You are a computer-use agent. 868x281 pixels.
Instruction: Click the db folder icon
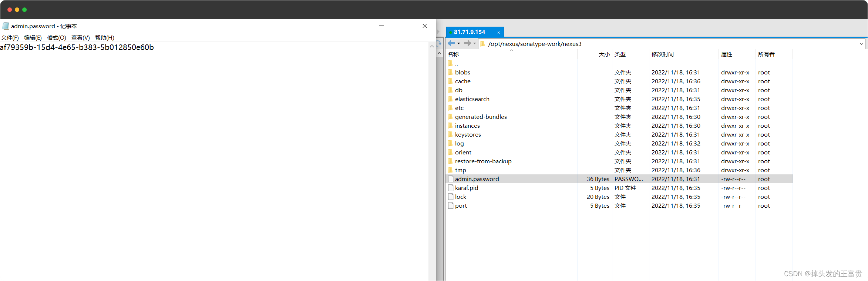(450, 90)
